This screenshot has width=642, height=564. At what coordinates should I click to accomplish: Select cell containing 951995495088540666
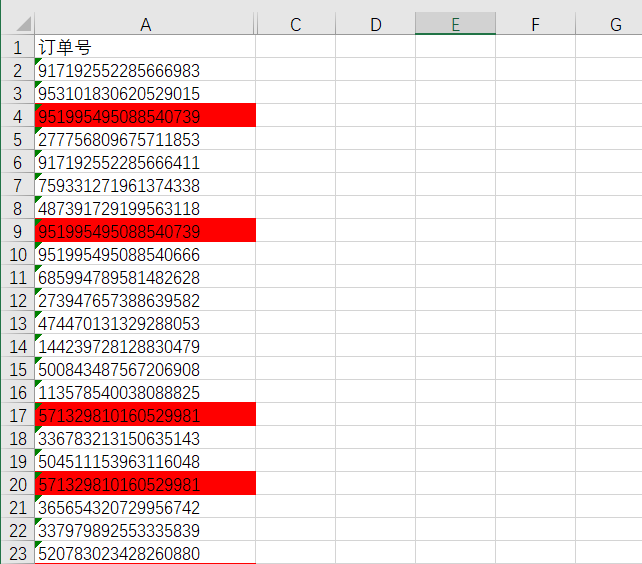[x=145, y=254]
